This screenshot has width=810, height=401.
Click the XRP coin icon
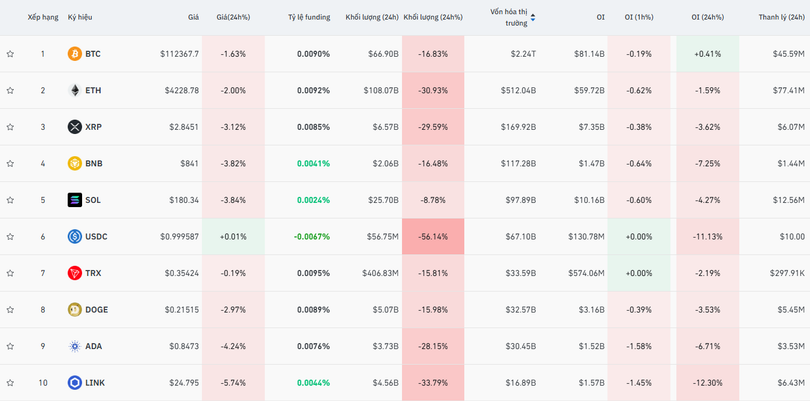pos(74,127)
